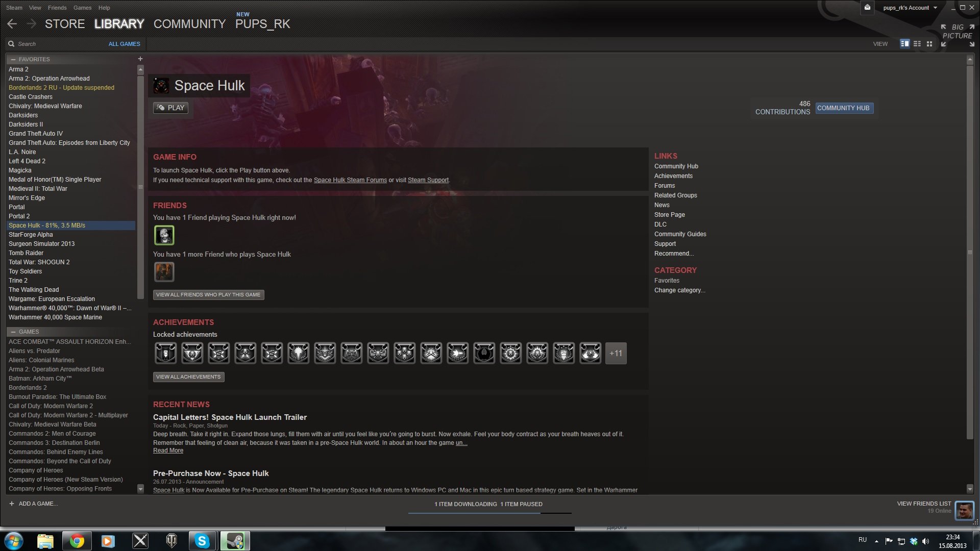Open Google Chrome from the taskbar

(x=77, y=541)
